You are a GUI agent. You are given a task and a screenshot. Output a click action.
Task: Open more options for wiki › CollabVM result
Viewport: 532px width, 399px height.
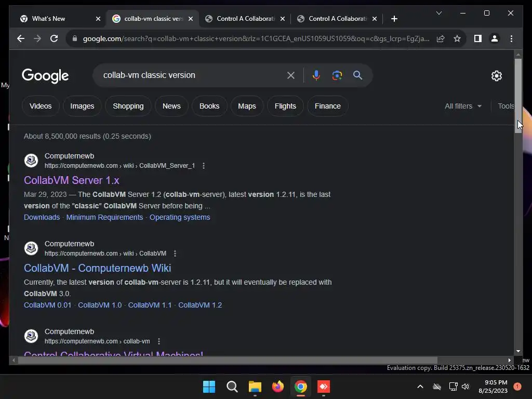[175, 254]
